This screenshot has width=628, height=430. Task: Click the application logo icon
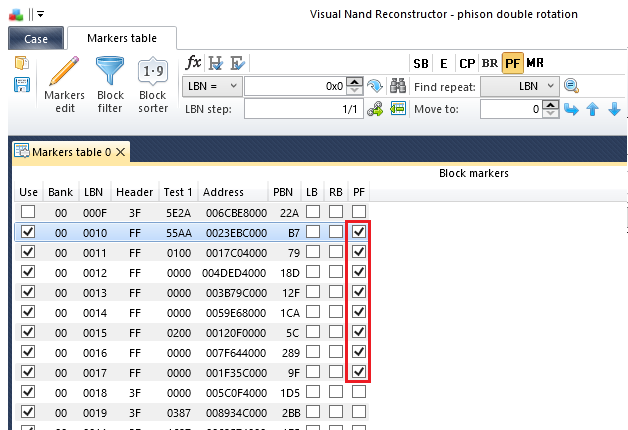tap(16, 15)
